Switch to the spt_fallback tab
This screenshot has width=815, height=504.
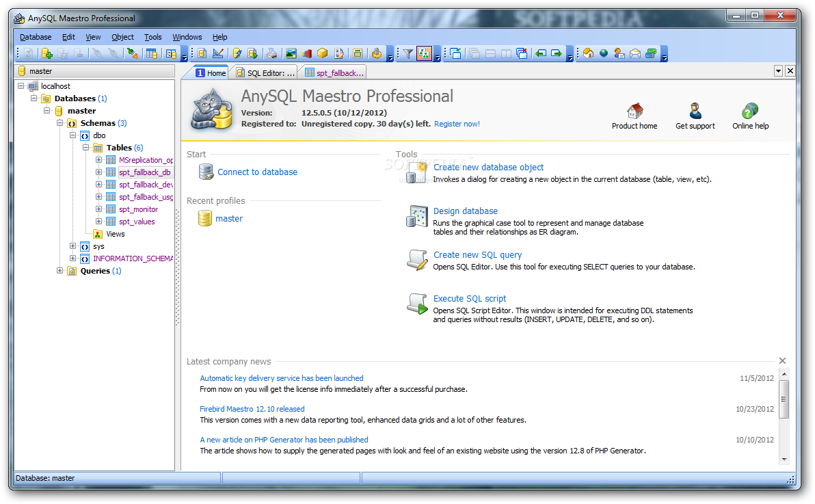point(334,72)
